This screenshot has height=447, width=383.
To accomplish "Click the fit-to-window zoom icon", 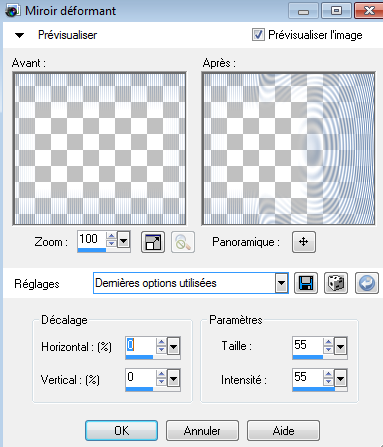I will [x=153, y=242].
